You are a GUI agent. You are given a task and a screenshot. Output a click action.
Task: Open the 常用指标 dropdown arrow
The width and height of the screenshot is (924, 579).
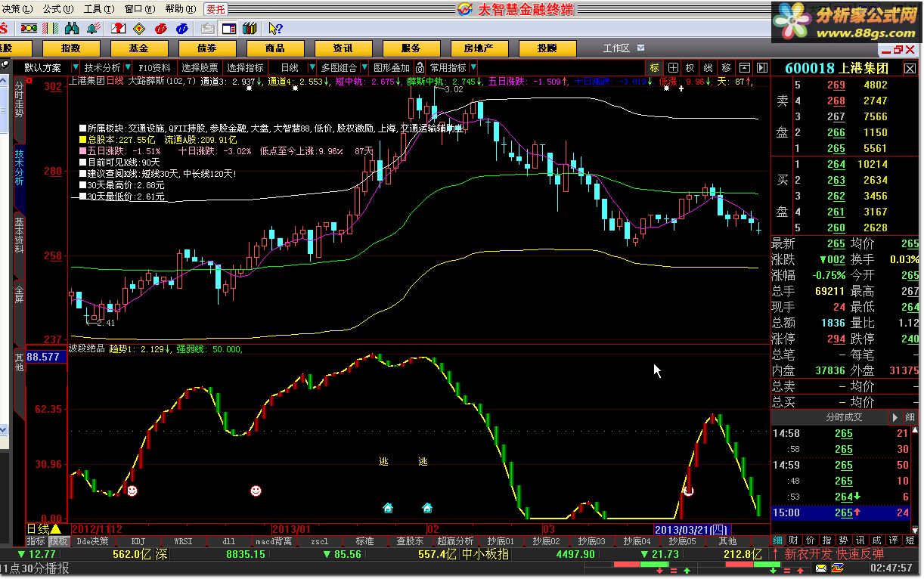(x=474, y=67)
